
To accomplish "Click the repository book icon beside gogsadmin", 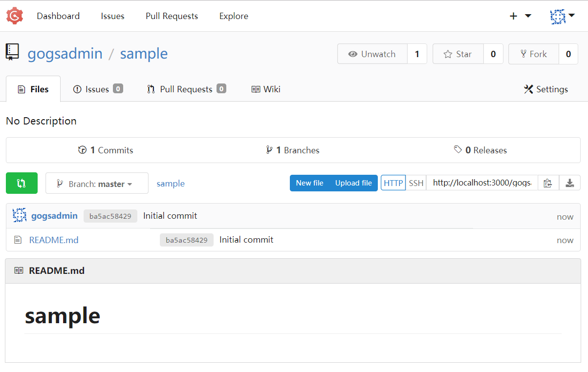I will pyautogui.click(x=12, y=53).
